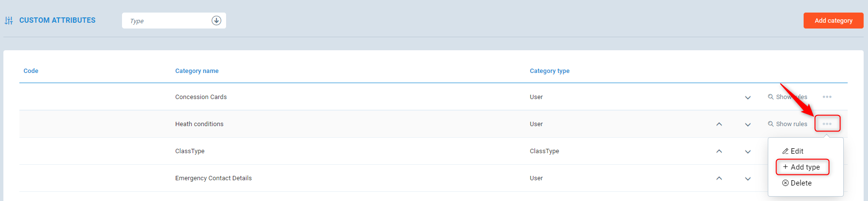This screenshot has height=201, width=868.
Task: Move Emergency Contact Details row down
Action: click(747, 179)
